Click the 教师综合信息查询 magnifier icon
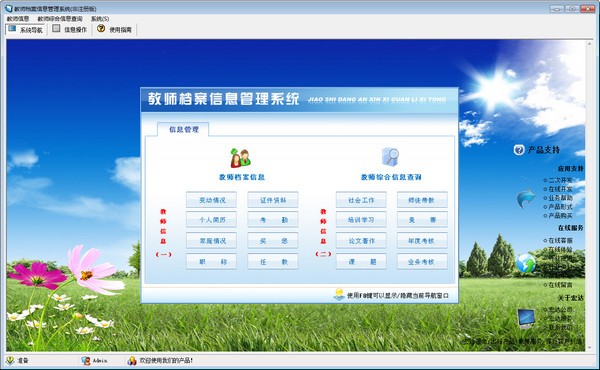Screen dimensions: 600x370 [390, 157]
